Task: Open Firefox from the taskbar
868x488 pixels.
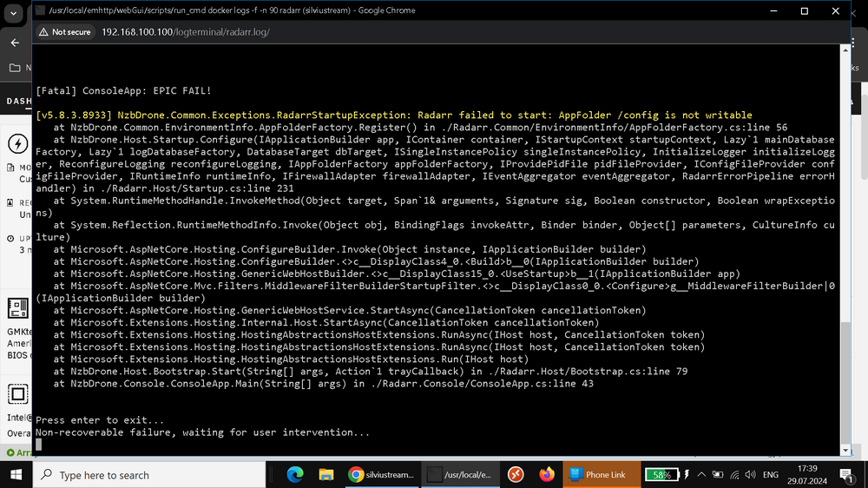Action: click(547, 475)
